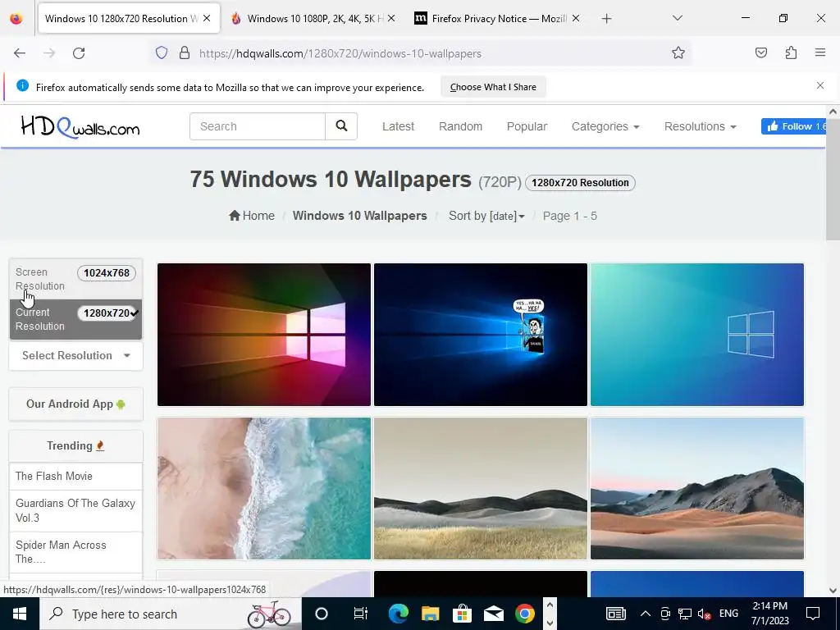Click the Windows taskbar search box

click(x=171, y=614)
